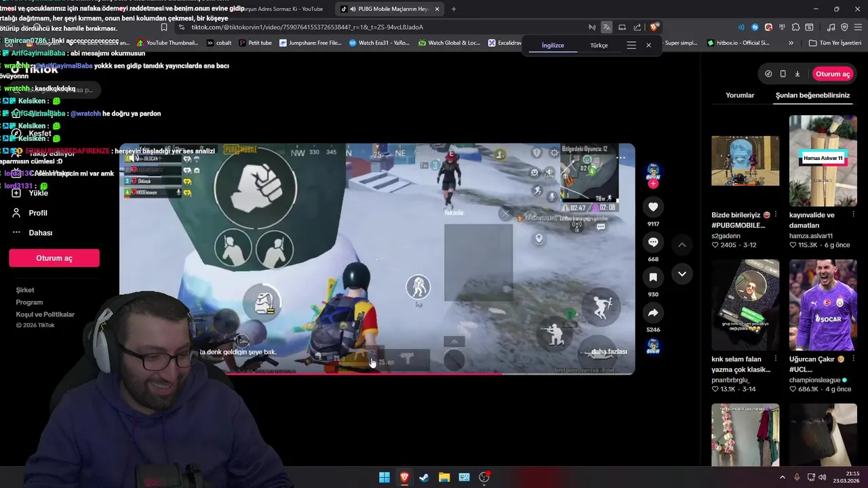Open the 'cobalt' bookmark

218,43
